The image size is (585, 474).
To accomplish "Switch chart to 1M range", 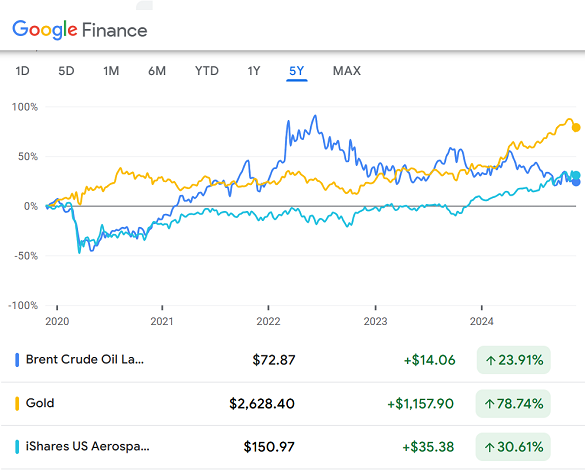I will [111, 71].
